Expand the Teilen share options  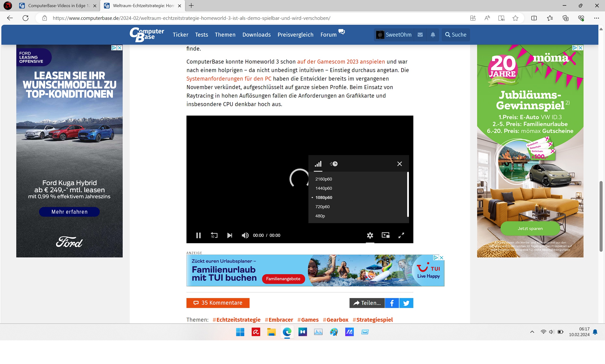(367, 303)
